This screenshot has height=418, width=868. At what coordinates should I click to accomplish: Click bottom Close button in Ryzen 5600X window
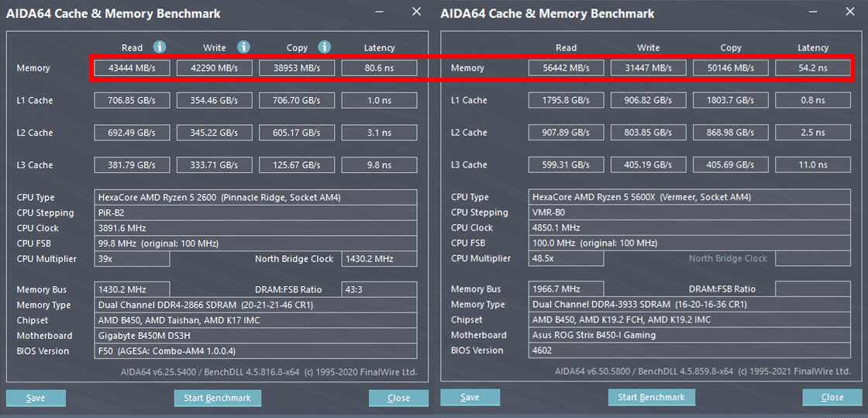coord(832,397)
